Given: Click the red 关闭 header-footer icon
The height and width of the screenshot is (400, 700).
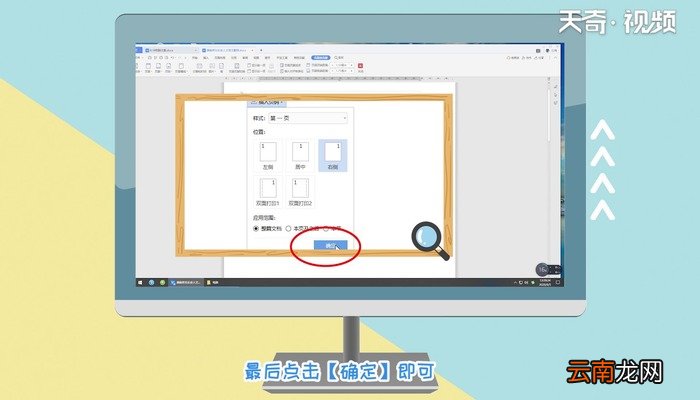Looking at the screenshot, I should (x=360, y=66).
